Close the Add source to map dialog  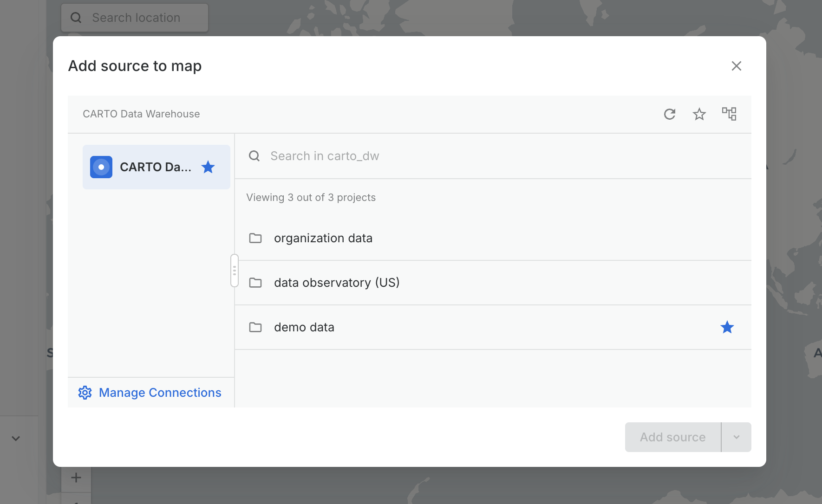pos(736,66)
